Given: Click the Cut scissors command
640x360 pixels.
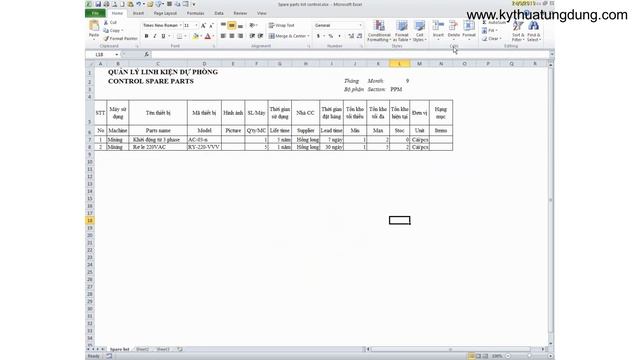Looking at the screenshot, I should 110,22.
